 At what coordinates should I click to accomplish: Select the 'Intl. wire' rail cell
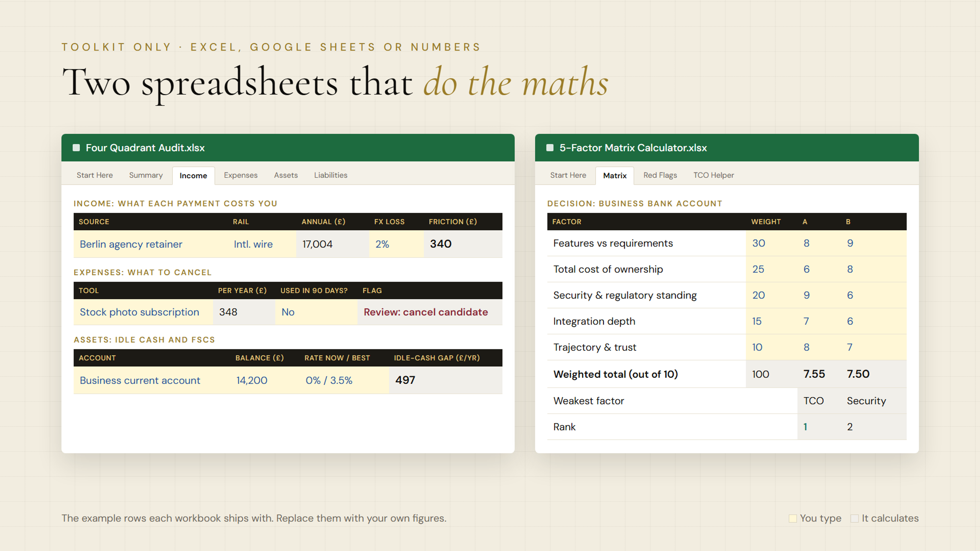coord(262,244)
